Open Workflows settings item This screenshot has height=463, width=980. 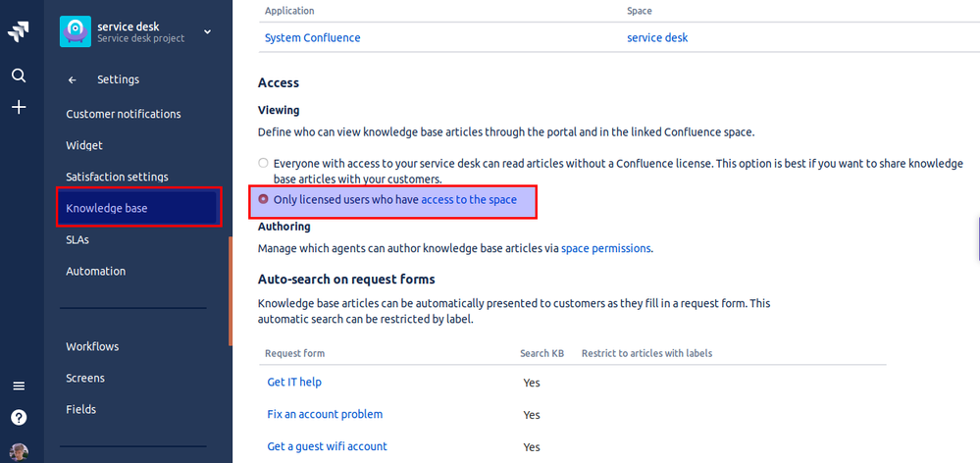[92, 346]
